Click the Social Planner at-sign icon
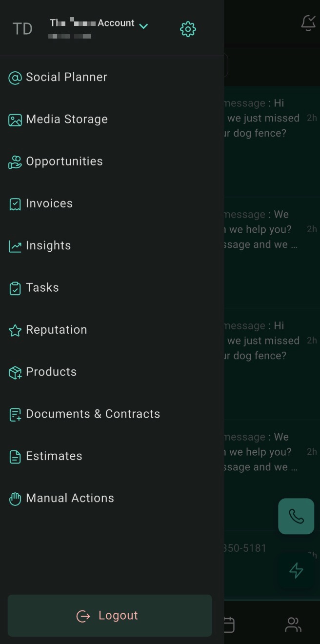This screenshot has height=644, width=320. click(x=15, y=78)
